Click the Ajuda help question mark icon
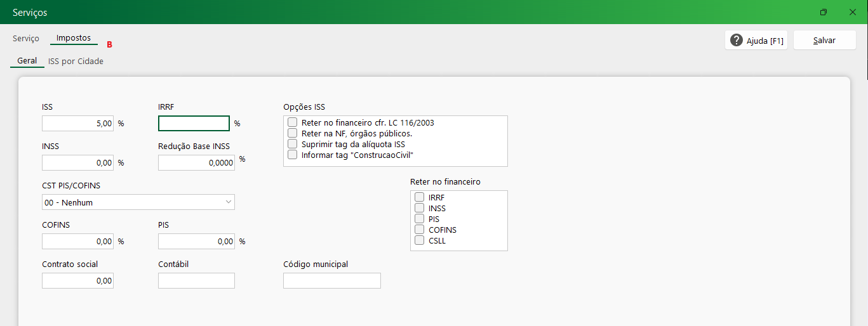 click(x=737, y=41)
